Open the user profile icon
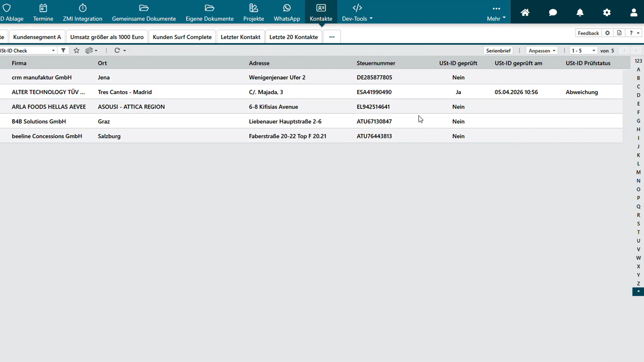 634,12
